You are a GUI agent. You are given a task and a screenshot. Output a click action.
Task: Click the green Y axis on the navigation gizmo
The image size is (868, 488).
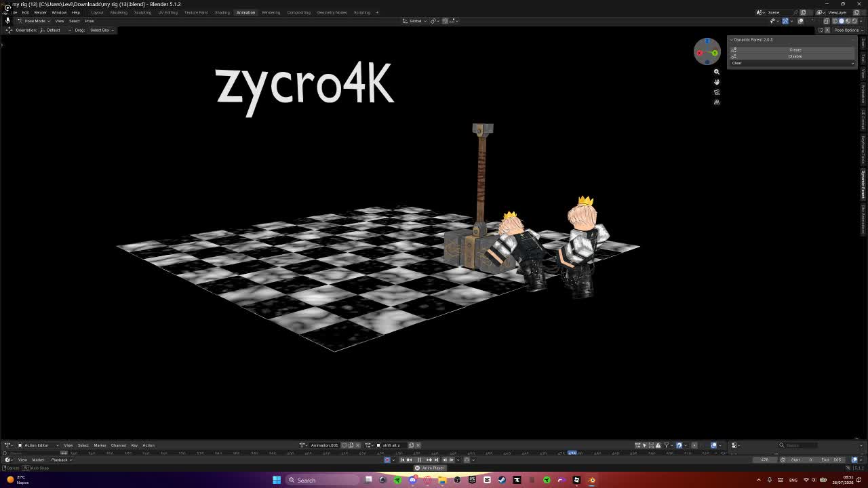click(714, 53)
